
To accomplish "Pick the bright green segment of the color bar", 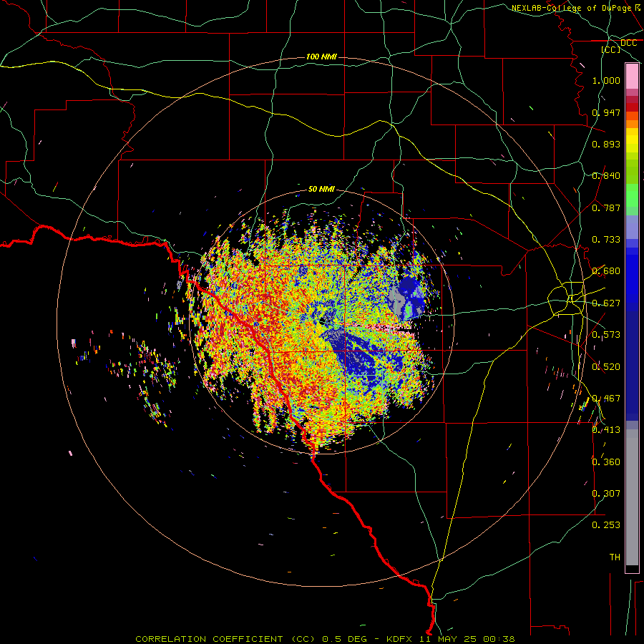I will tap(632, 195).
